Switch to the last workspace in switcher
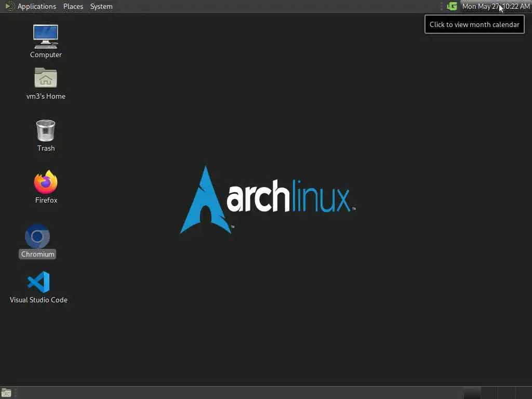This screenshot has height=399, width=532. point(523,393)
